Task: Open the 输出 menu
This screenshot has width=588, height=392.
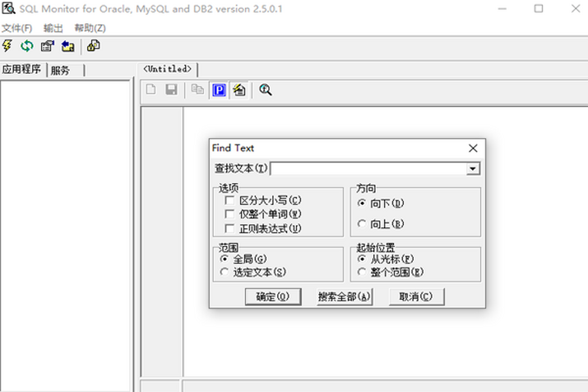Action: point(53,28)
